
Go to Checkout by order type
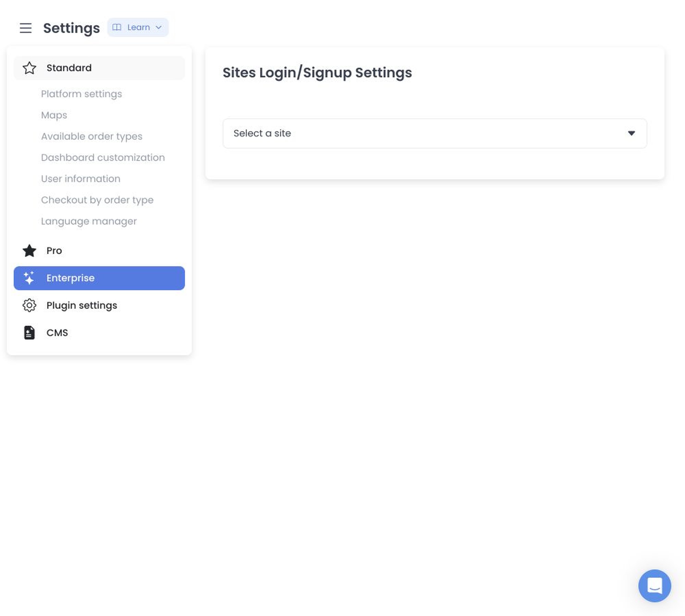point(97,200)
